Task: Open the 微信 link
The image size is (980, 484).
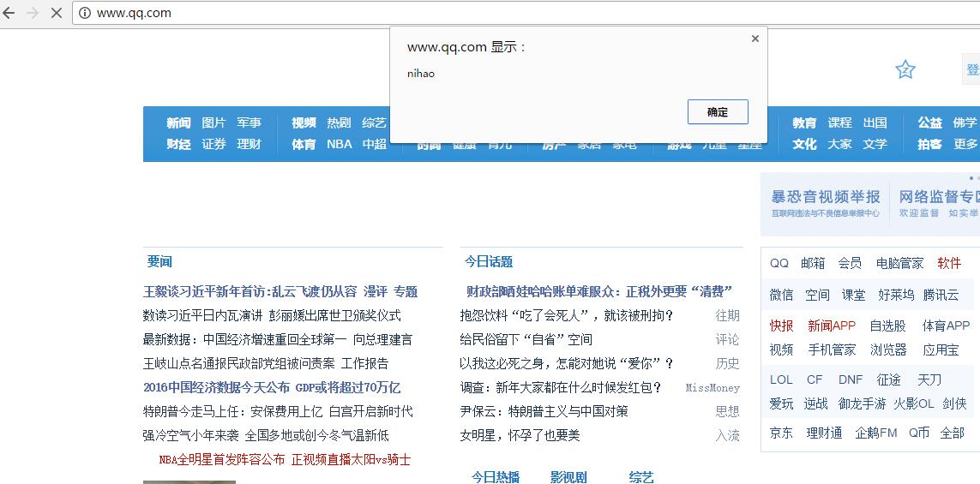Action: point(781,295)
